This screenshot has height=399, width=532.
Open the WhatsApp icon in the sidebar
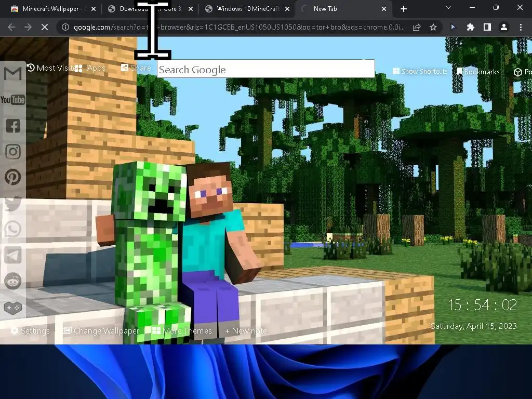point(13,229)
